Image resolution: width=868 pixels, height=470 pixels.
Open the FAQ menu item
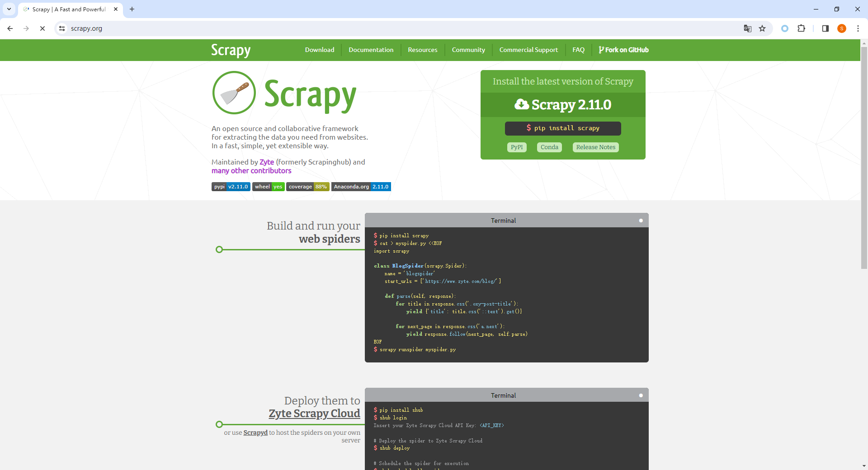579,50
